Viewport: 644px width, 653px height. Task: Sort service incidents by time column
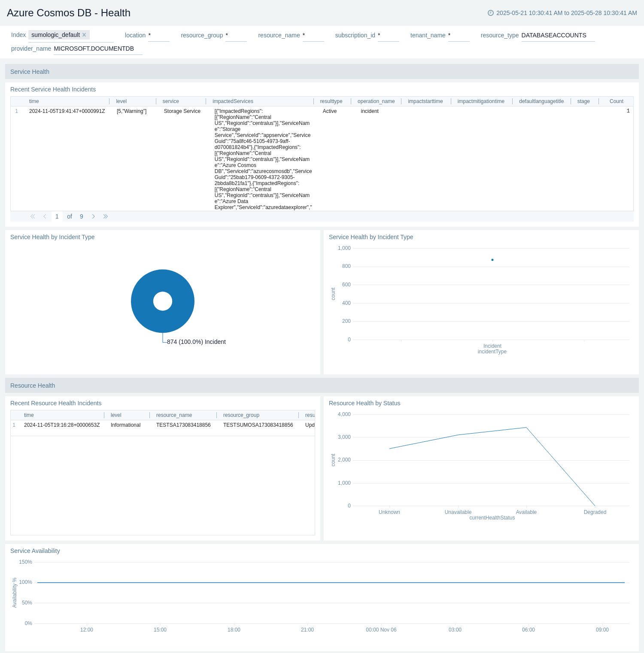[34, 101]
